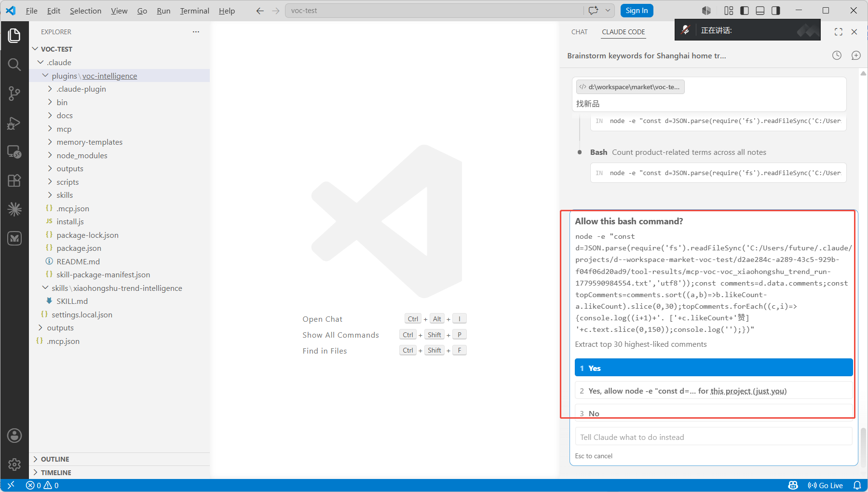Click the Tell Claude what to do field
Viewport: 868px width, 492px height.
pyautogui.click(x=714, y=437)
